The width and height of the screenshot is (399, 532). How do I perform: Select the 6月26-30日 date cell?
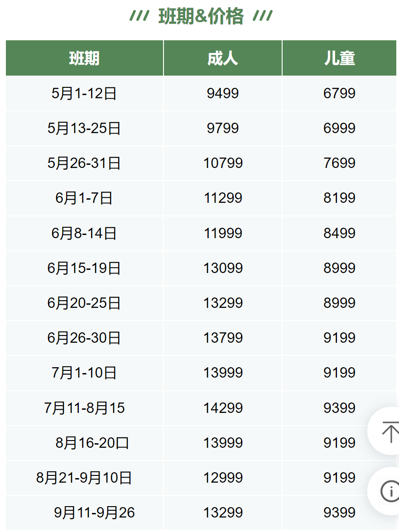85,338
